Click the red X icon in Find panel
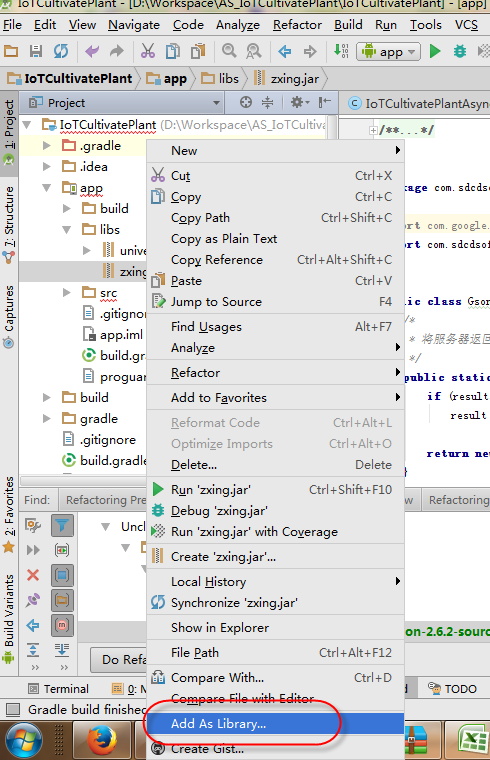This screenshot has width=490, height=760. click(33, 575)
